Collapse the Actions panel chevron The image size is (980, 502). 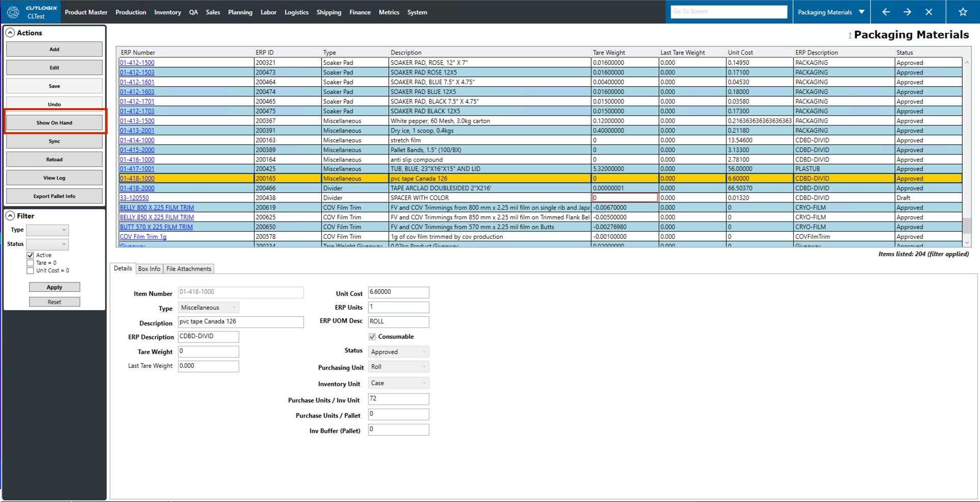click(10, 33)
